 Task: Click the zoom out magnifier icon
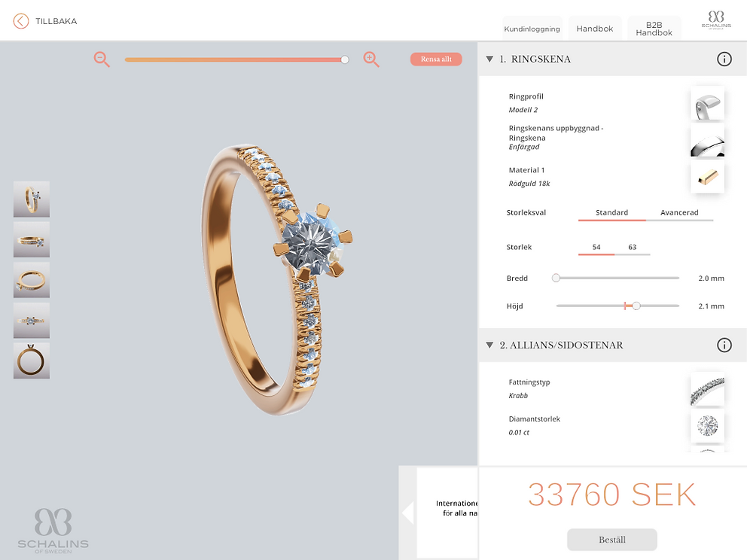[x=102, y=59]
